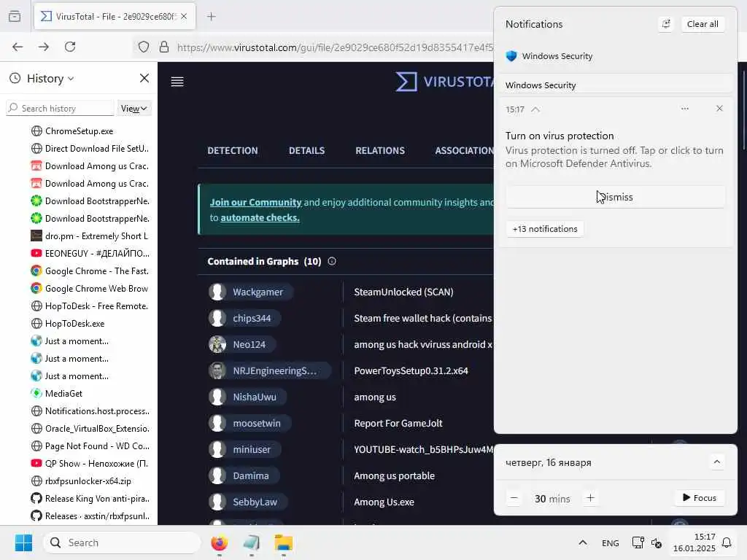
Task: Click Wackgamer's avatar icon
Action: pyautogui.click(x=217, y=292)
